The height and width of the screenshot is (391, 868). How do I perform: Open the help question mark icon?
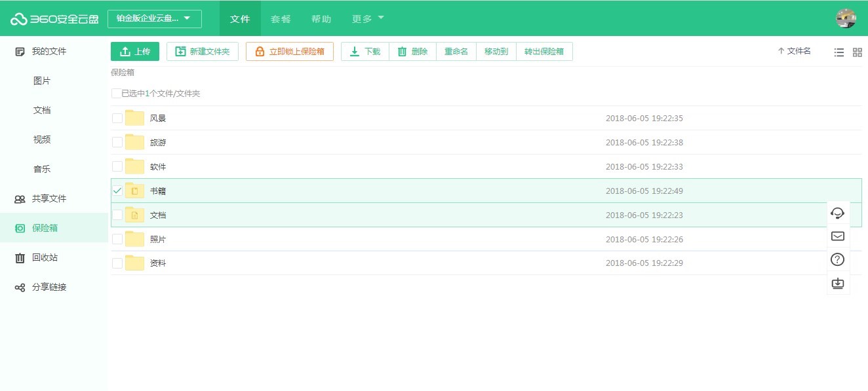[837, 260]
